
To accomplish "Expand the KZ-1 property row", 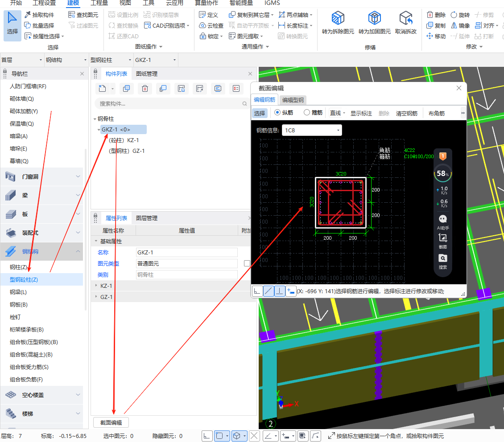I will point(96,285).
